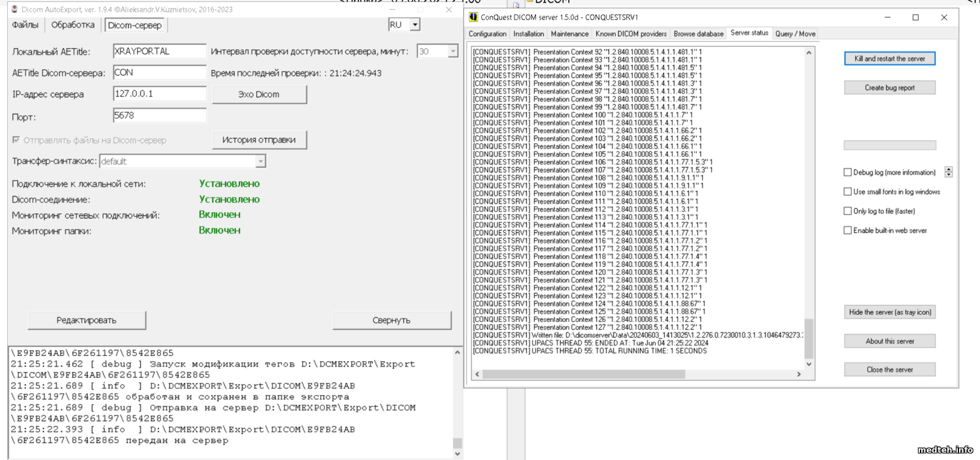Screen dimensions: 980x460
Task: Toggle Only log to file option
Action: 848,211
